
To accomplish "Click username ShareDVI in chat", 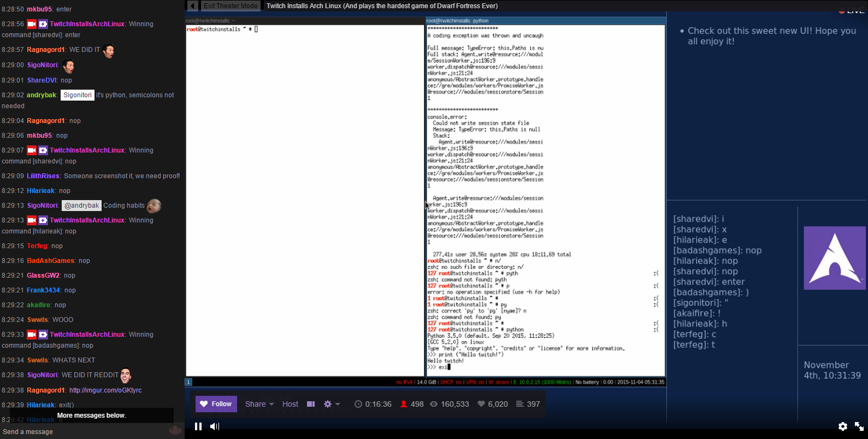I will coord(42,80).
